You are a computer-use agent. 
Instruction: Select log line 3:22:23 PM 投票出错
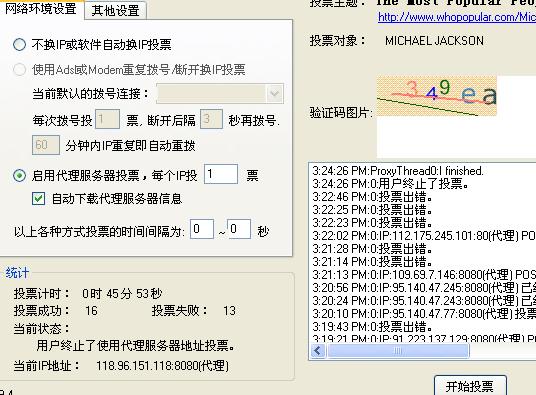(x=373, y=223)
